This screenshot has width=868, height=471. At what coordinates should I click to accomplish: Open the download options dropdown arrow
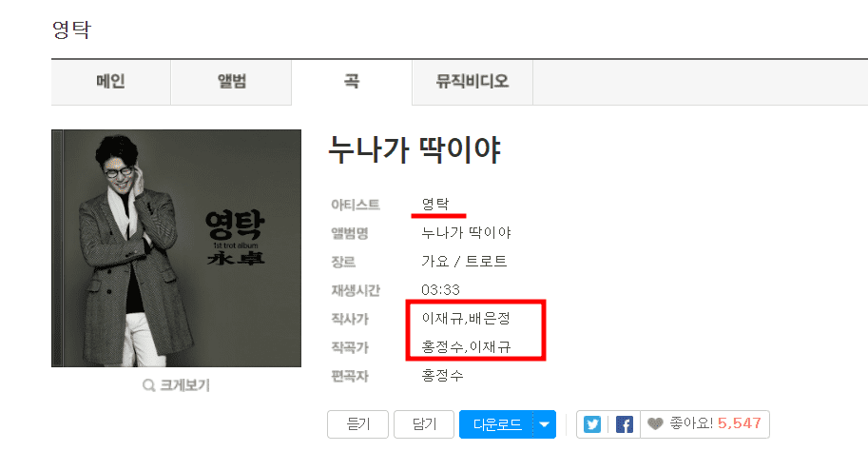tap(544, 424)
